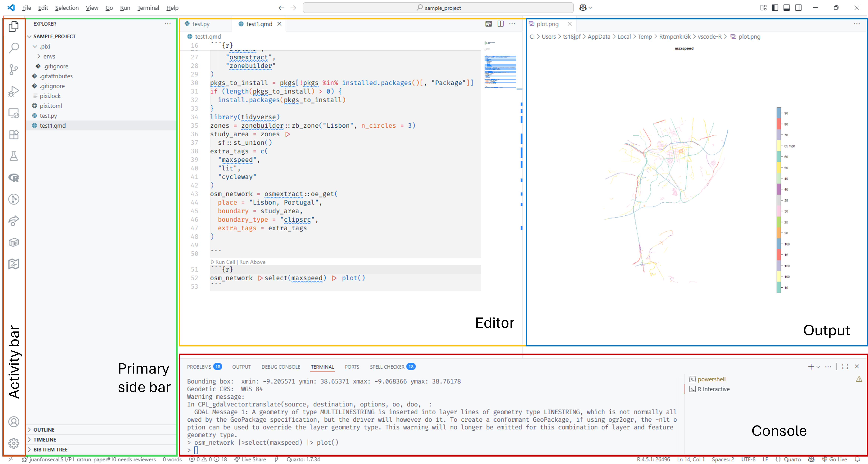Open the Accounts icon in activity bar

click(13, 422)
